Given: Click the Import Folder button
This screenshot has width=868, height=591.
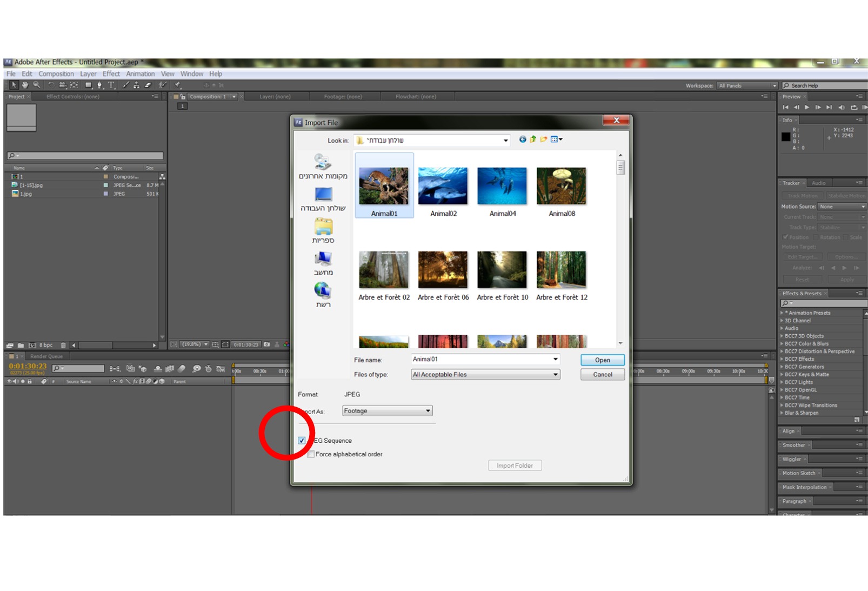Looking at the screenshot, I should 515,466.
